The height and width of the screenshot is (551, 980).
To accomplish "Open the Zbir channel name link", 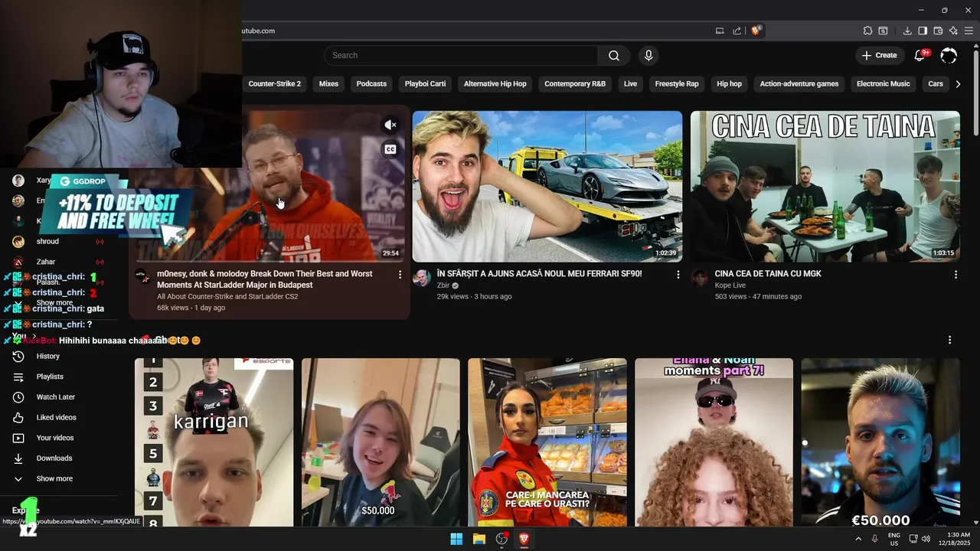I will 443,285.
